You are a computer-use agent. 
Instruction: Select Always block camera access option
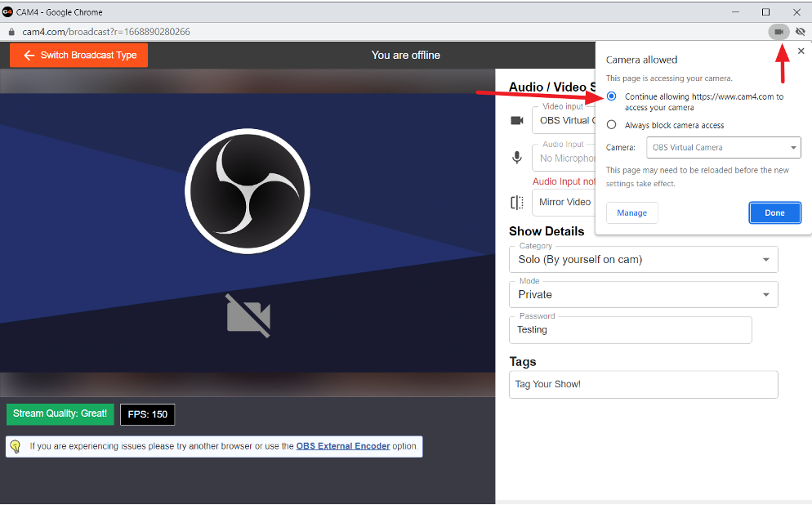(612, 125)
